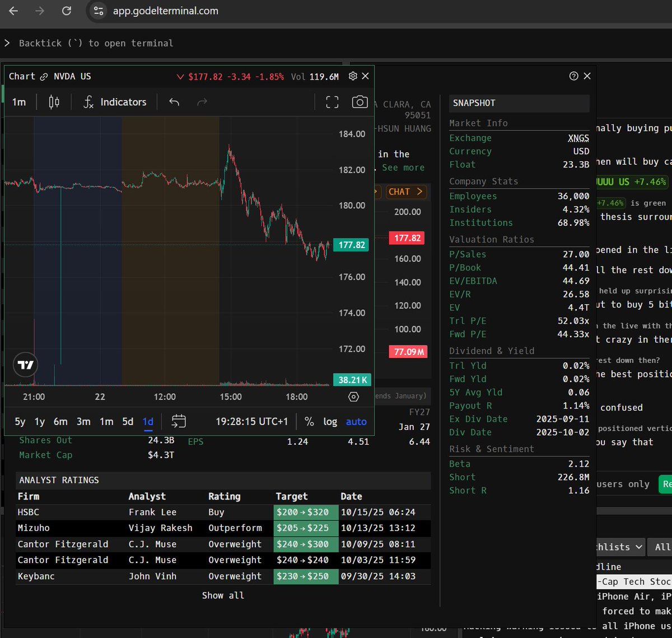Go back in browser history

click(13, 11)
